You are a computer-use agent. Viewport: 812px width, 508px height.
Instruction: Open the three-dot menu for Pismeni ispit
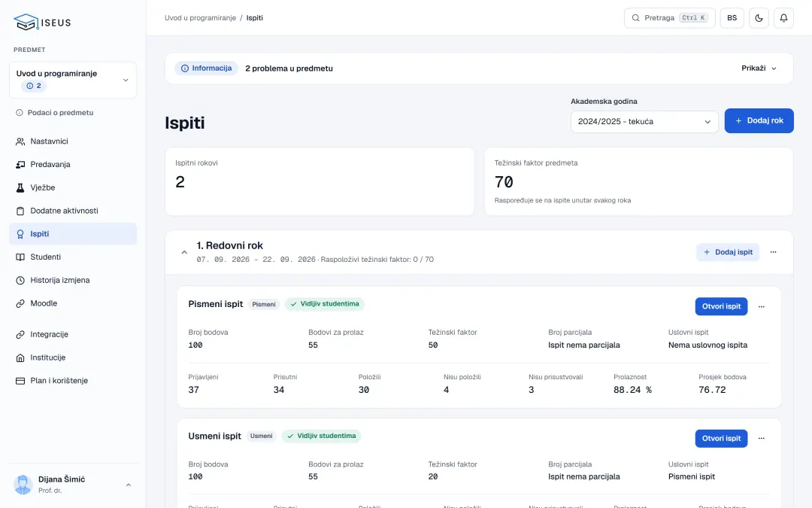[x=761, y=306]
